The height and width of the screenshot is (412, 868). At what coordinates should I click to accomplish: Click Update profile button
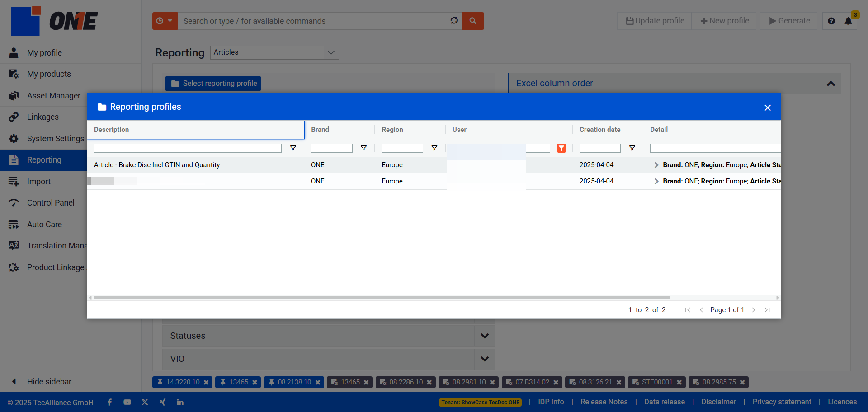point(655,21)
